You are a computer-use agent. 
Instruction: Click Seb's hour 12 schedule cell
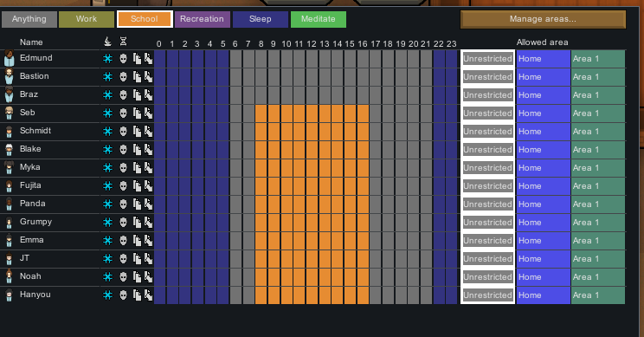pos(312,113)
